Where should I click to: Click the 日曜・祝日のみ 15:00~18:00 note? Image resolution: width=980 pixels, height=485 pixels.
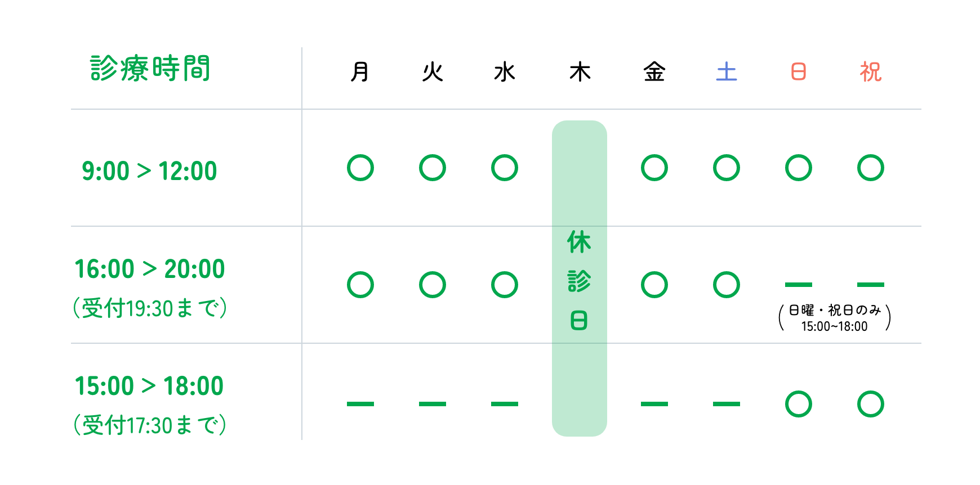click(x=835, y=318)
